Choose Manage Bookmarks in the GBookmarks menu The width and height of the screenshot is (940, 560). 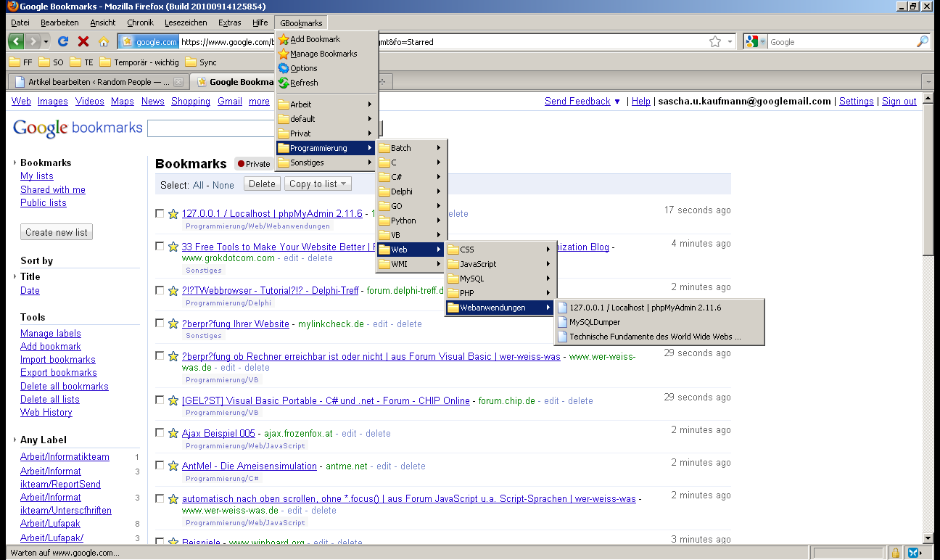pos(326,54)
